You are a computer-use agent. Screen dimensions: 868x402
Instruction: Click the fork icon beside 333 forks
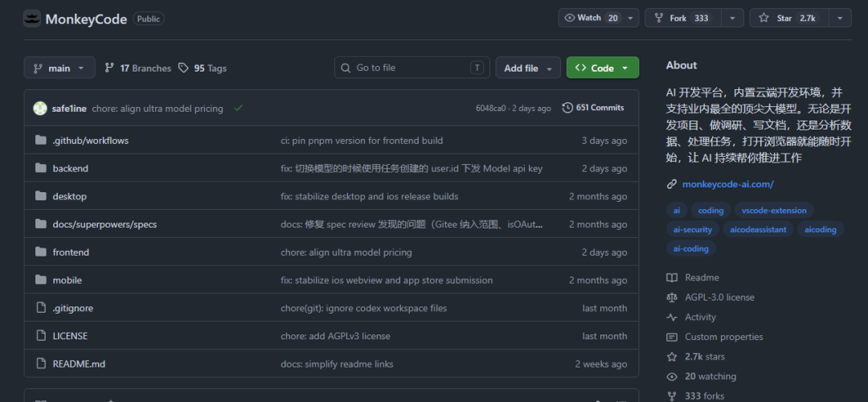672,396
